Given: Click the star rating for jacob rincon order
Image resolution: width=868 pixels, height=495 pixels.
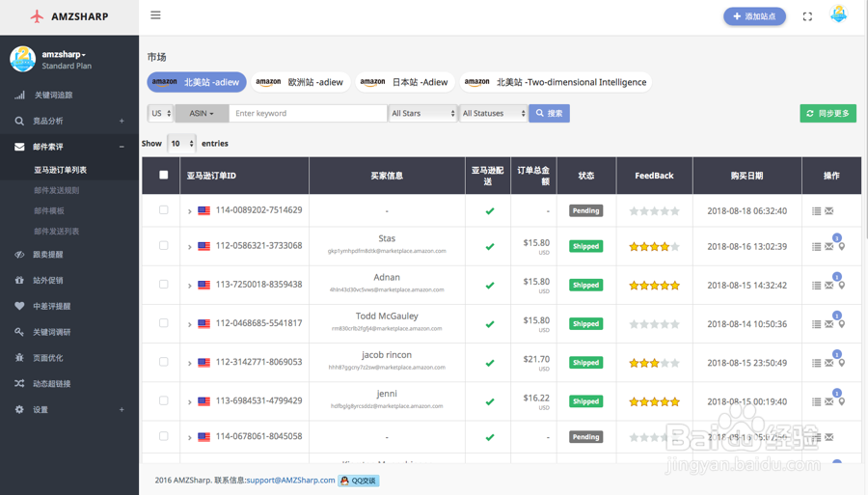Looking at the screenshot, I should 654,363.
